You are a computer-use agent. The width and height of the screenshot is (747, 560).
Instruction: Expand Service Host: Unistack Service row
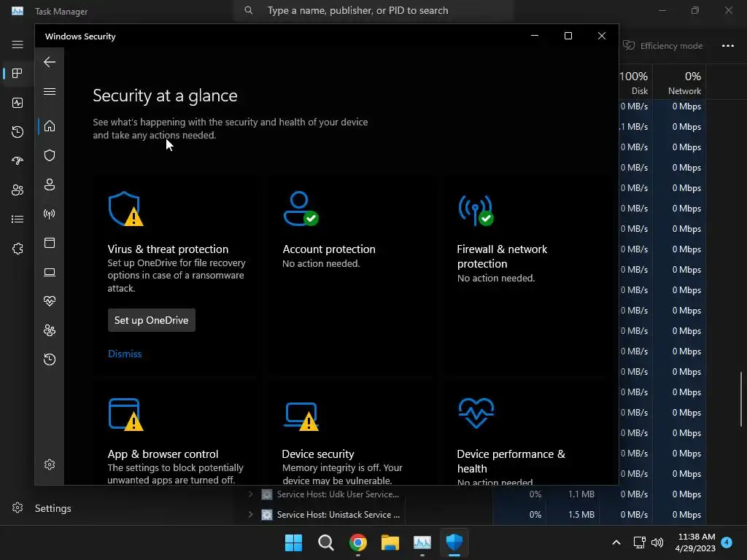point(251,515)
